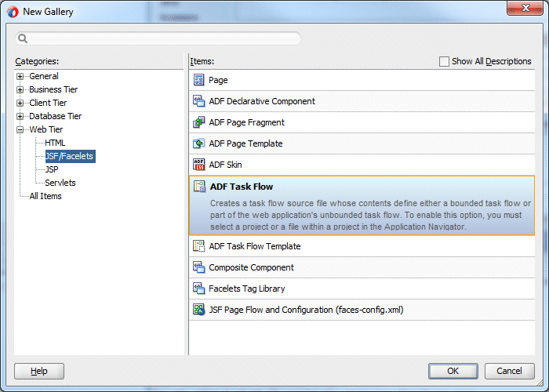Select the Database Tier category label

56,116
